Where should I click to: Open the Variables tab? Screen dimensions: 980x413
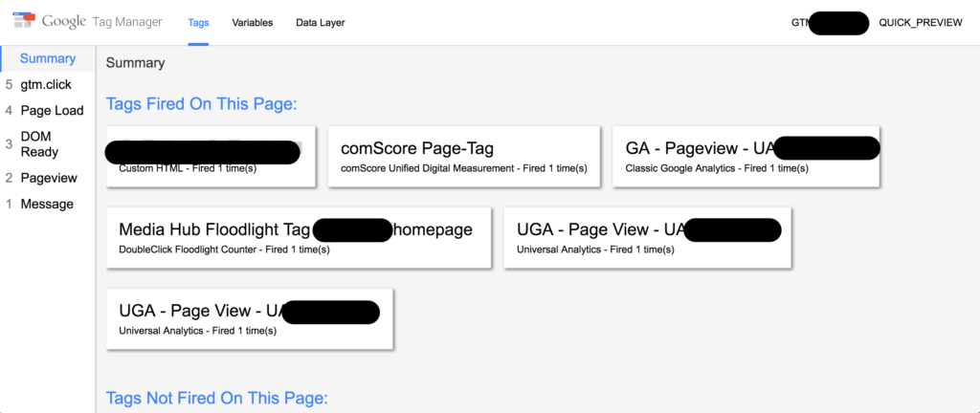click(253, 22)
